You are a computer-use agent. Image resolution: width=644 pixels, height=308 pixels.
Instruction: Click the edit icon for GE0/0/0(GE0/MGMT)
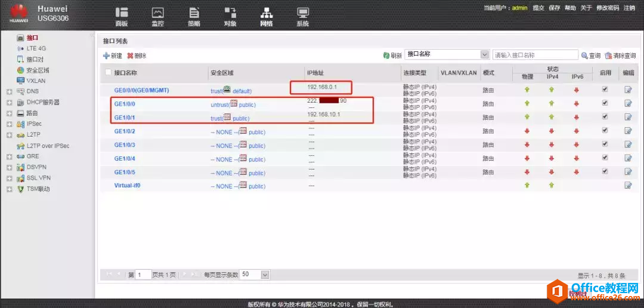coord(628,90)
